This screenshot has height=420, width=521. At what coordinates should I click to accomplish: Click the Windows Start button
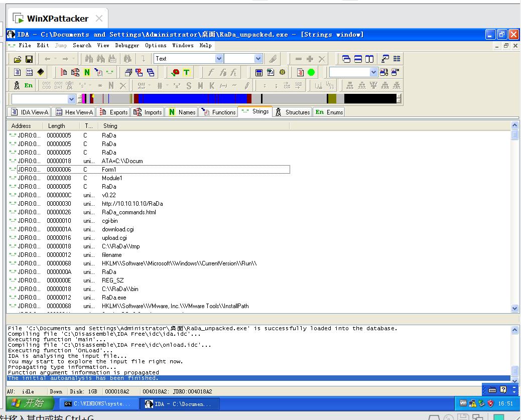[x=30, y=403]
